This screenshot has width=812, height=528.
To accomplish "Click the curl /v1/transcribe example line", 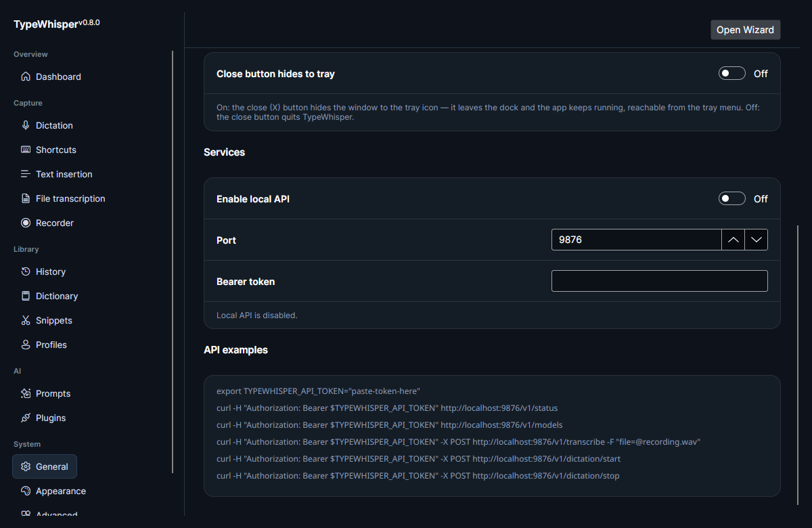I will coord(458,442).
